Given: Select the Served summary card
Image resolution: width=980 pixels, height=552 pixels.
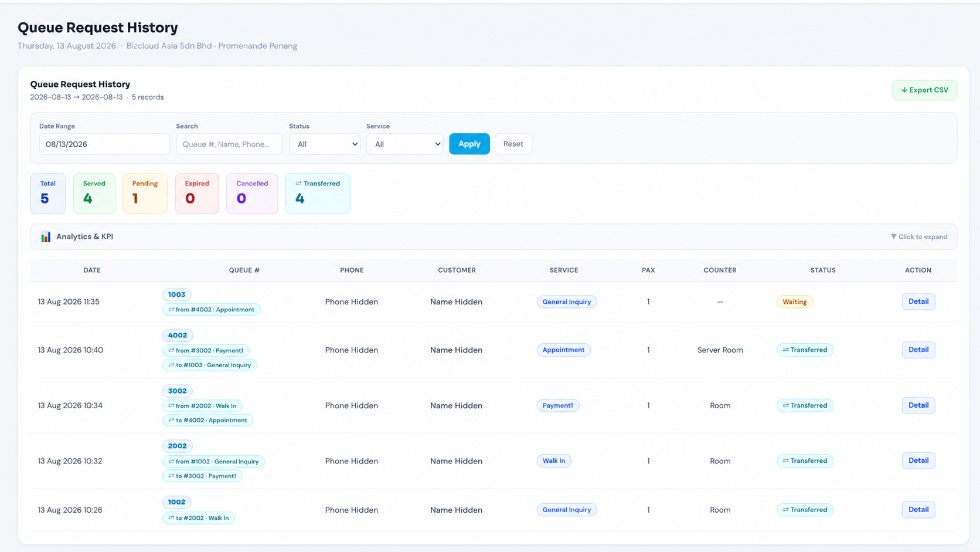Looking at the screenshot, I should [x=94, y=194].
